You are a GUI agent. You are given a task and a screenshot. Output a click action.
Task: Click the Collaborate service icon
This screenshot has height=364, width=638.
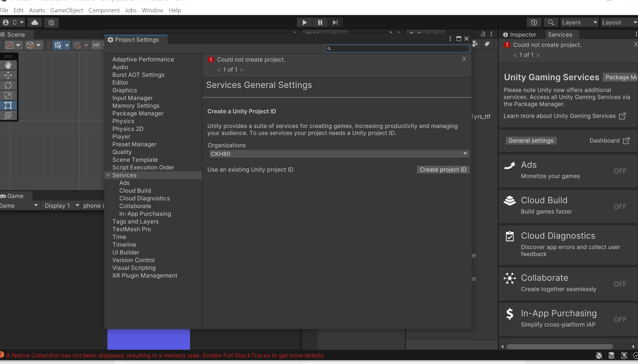coord(510,278)
